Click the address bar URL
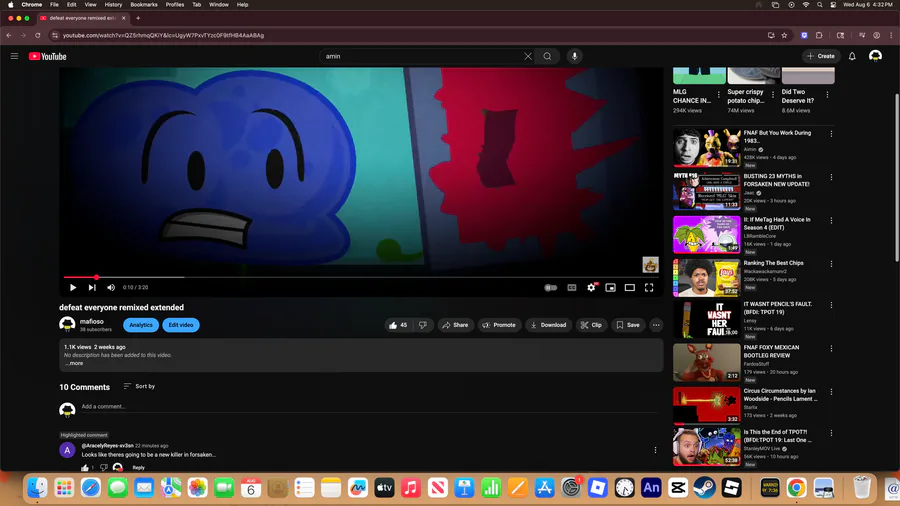900x506 pixels. 163,35
